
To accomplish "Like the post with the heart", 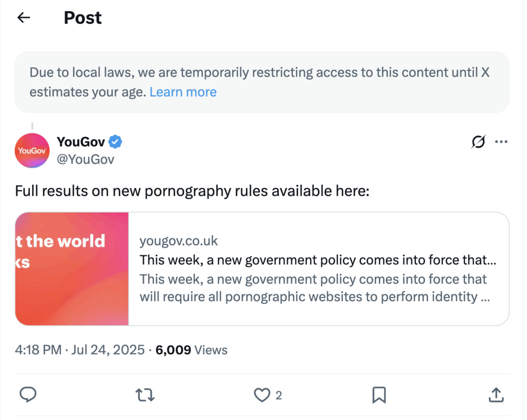I will (262, 395).
